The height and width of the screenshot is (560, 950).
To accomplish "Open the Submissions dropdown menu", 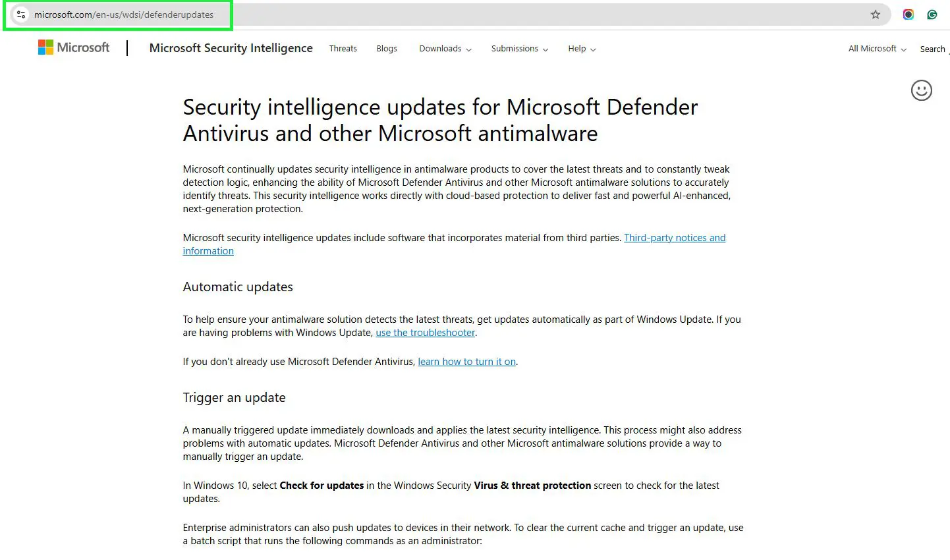I will [519, 49].
